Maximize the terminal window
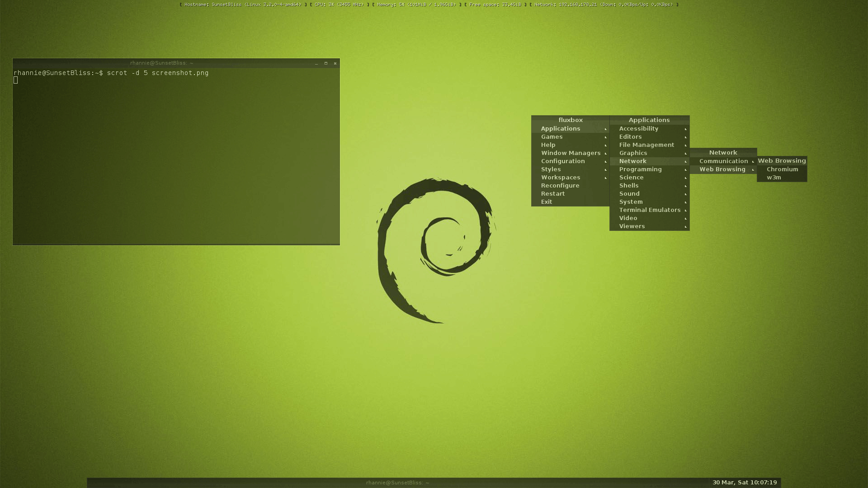 (x=326, y=63)
